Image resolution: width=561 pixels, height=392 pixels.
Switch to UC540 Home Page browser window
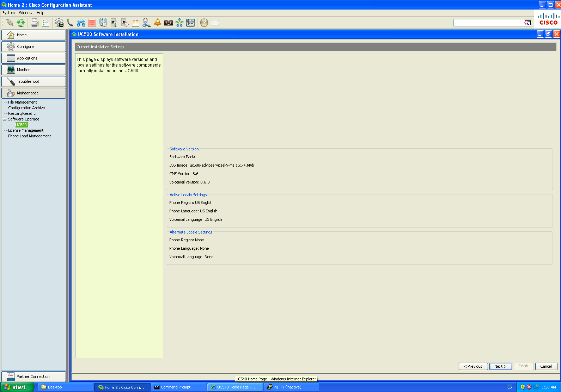point(235,387)
